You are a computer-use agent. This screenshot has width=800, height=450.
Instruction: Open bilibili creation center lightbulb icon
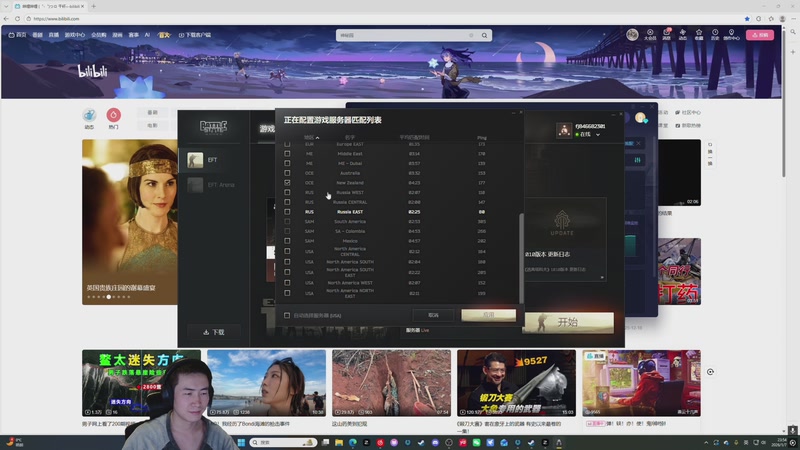point(731,34)
